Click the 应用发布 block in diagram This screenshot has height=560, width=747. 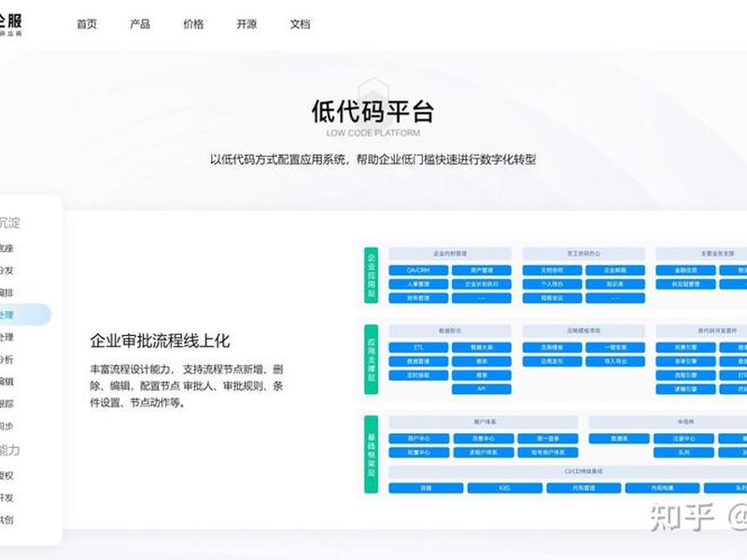(552, 361)
